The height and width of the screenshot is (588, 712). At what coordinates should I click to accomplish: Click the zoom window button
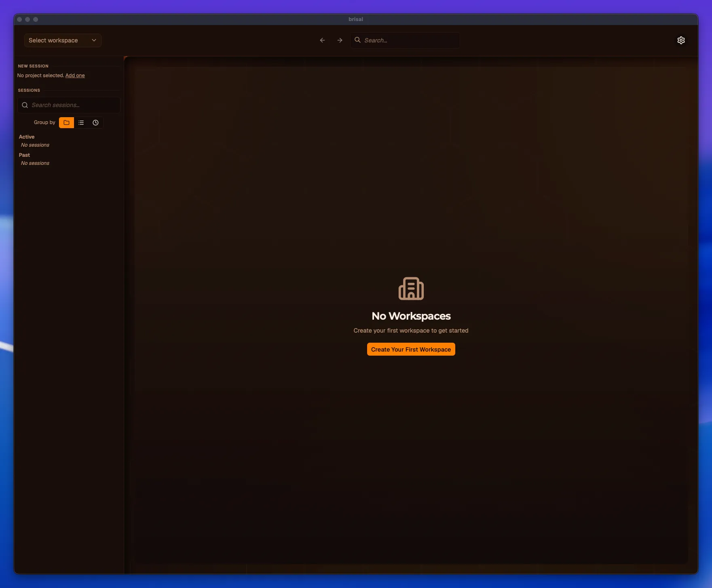tap(36, 19)
